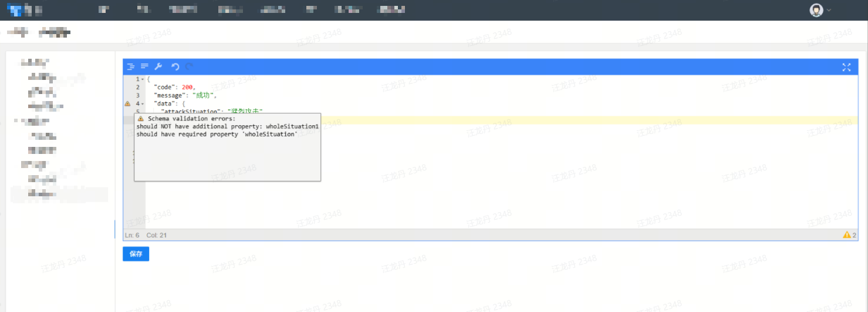Screen dimensions: 868x312
Task: Click the "Schema validation errors:" tooltip heading
Action: pos(191,119)
